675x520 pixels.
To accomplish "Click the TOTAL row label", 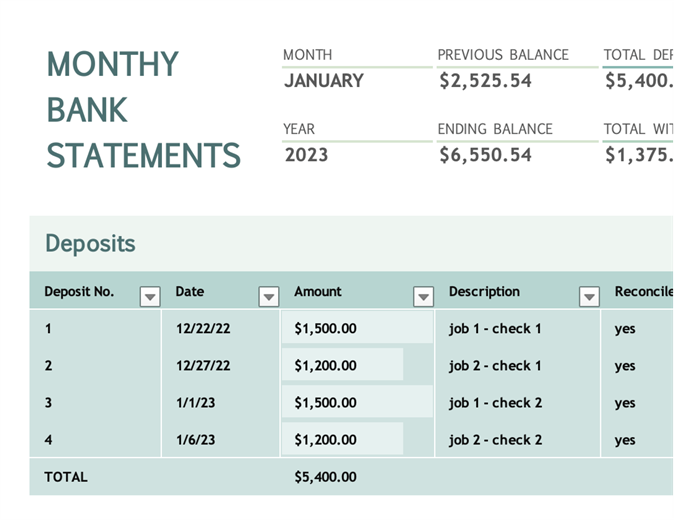I will [66, 477].
